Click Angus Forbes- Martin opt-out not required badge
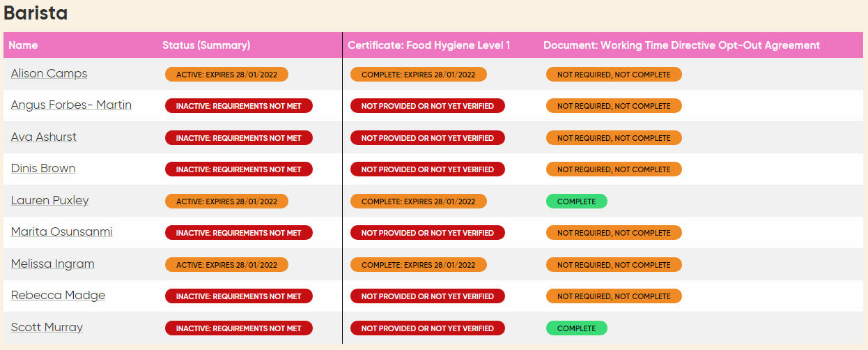 point(614,106)
